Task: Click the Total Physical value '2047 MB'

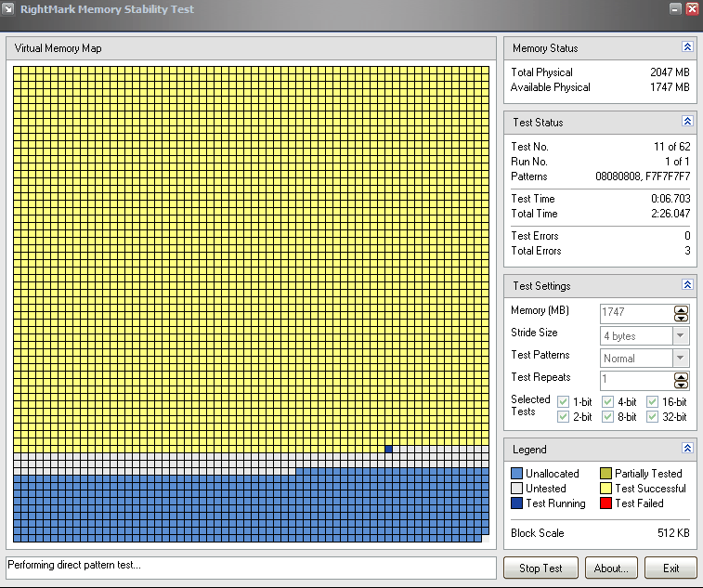Action: (x=670, y=72)
